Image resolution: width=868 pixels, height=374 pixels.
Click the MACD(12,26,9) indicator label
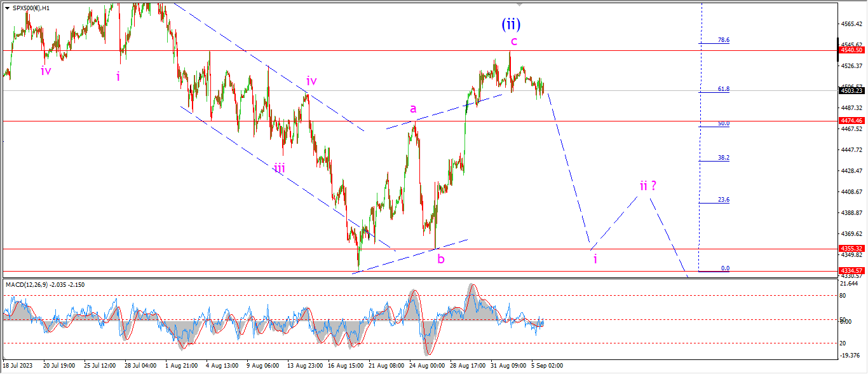coord(45,284)
